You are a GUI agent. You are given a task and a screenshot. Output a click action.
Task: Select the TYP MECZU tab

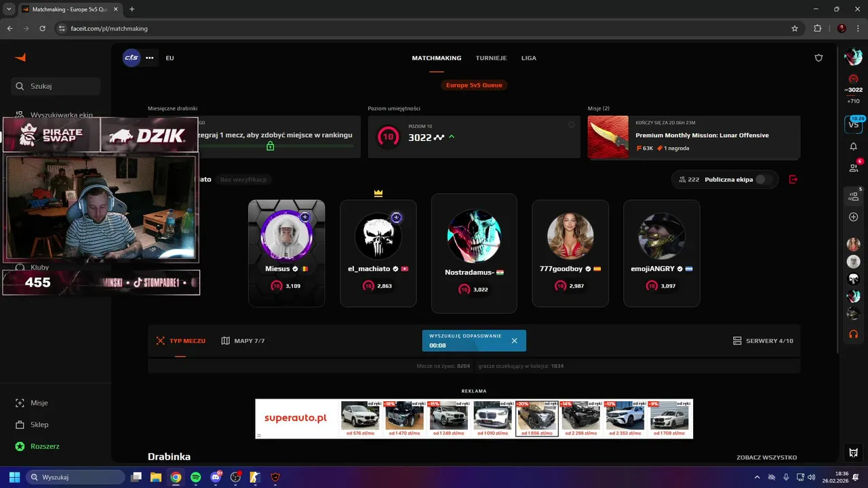tap(180, 341)
